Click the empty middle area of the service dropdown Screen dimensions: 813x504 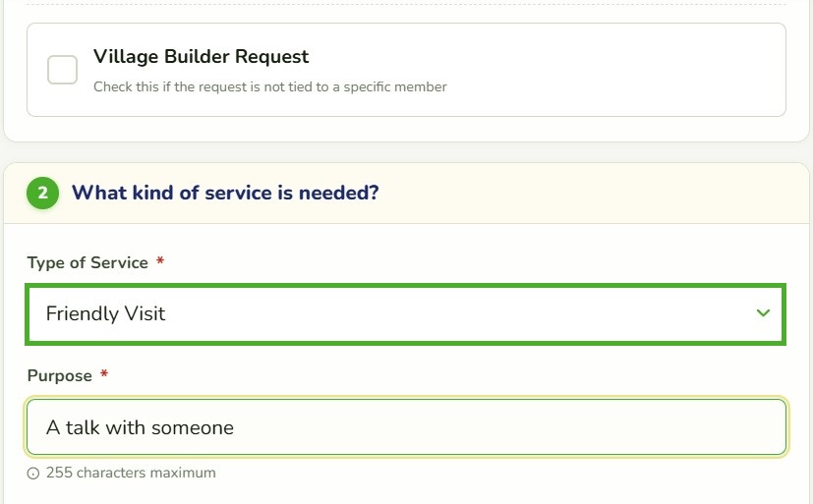click(456, 314)
